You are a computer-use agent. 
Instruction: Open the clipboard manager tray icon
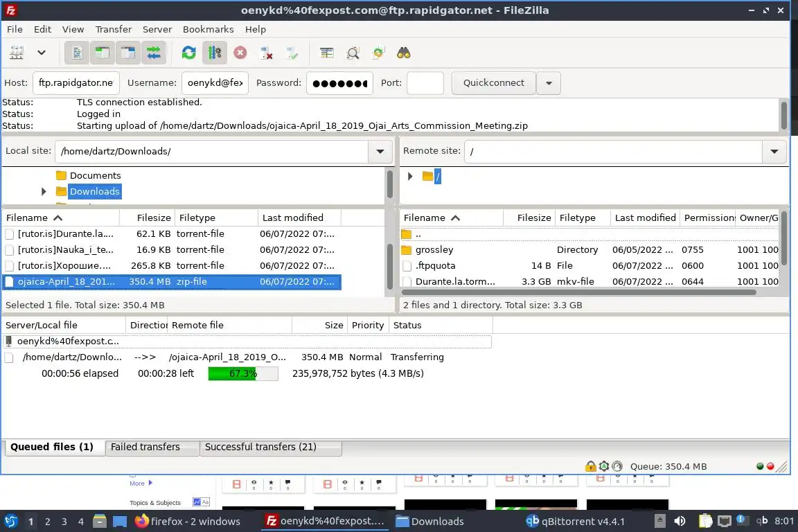(705, 521)
